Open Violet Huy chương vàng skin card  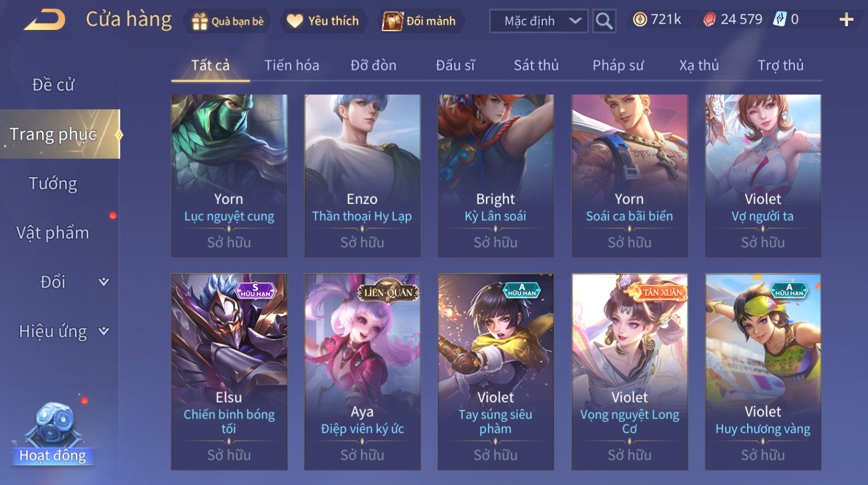763,372
